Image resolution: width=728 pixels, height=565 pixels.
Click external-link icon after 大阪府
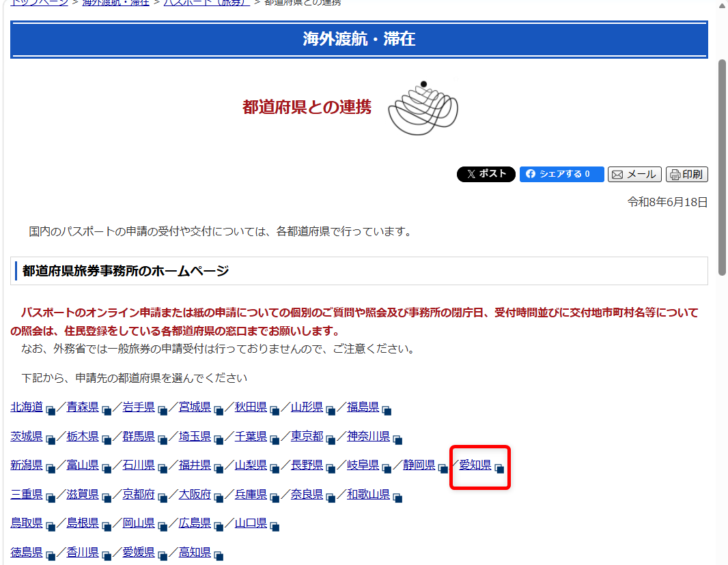219,497
